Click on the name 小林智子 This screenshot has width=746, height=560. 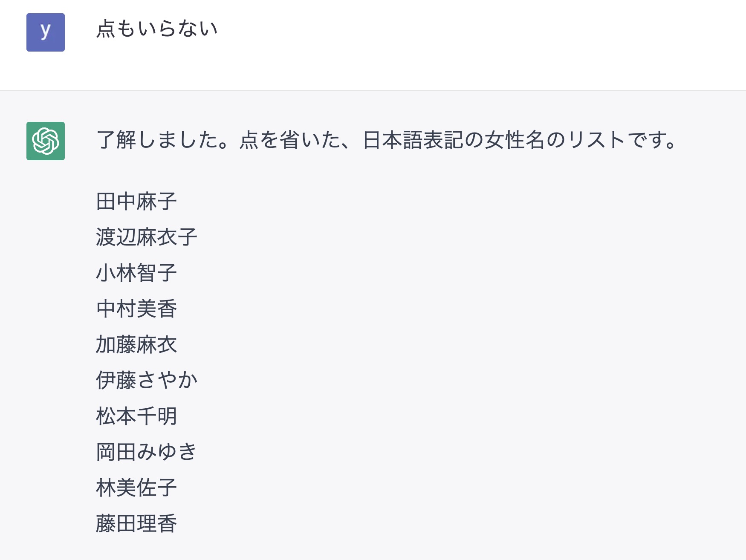(x=136, y=273)
